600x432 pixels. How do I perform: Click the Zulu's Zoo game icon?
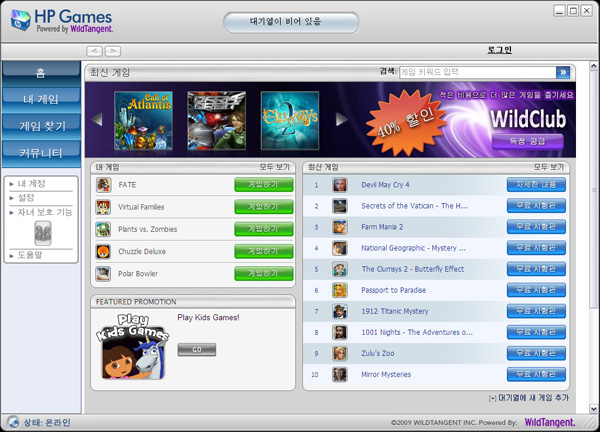tap(339, 353)
